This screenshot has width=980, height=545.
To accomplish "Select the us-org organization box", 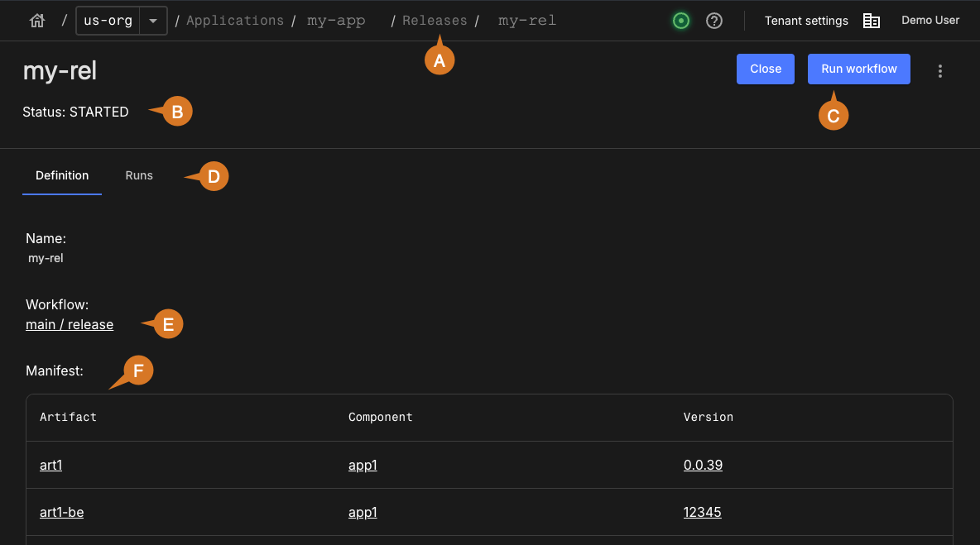I will pos(121,21).
